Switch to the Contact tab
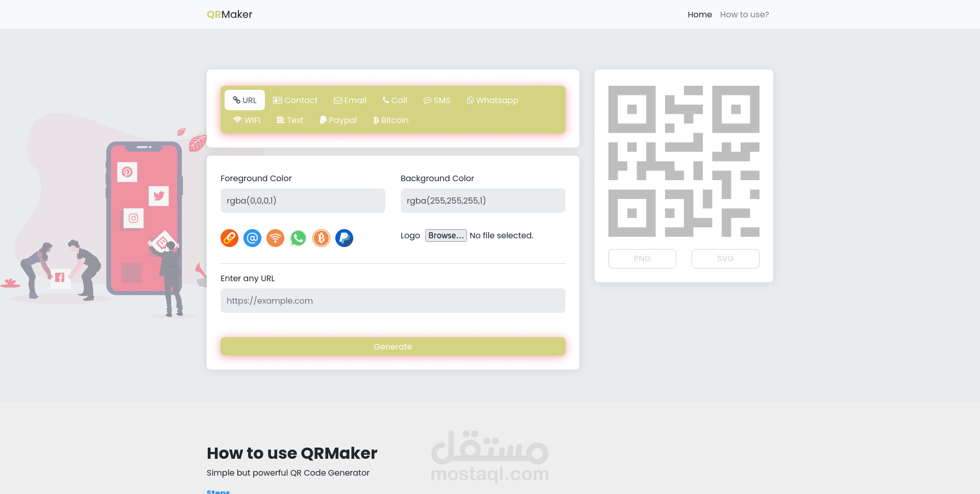The width and height of the screenshot is (980, 494). 295,100
